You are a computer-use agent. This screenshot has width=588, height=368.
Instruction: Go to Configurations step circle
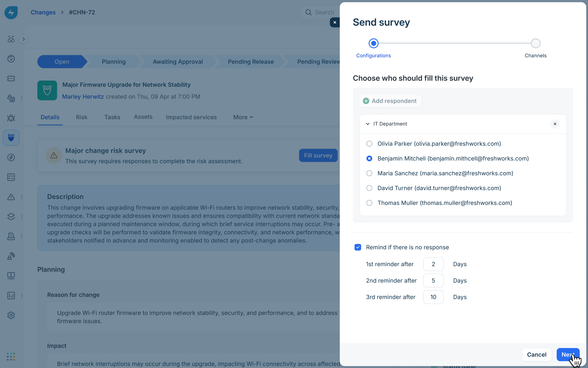pyautogui.click(x=373, y=43)
